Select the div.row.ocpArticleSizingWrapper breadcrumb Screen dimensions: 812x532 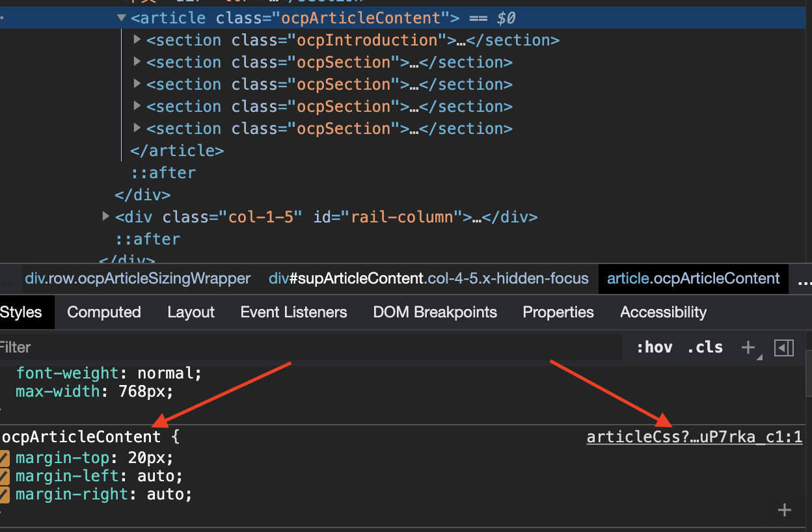(x=137, y=279)
